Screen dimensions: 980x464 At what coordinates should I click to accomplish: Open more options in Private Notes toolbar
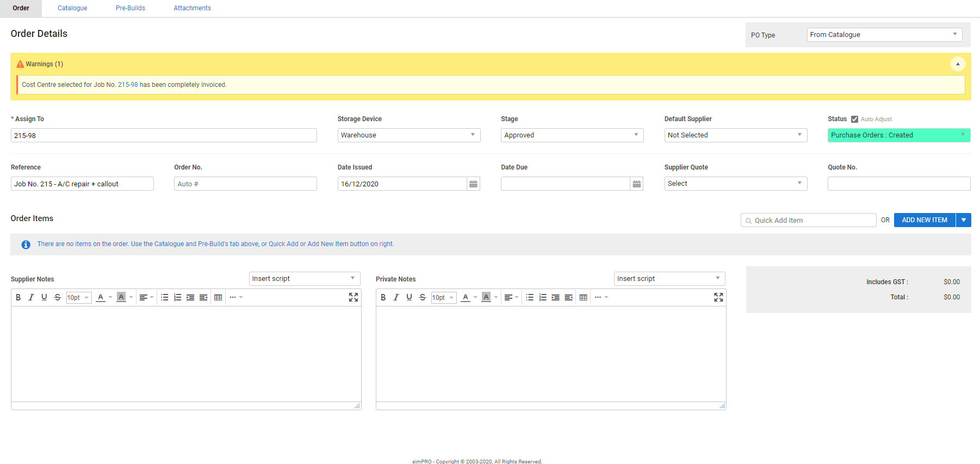tap(601, 297)
